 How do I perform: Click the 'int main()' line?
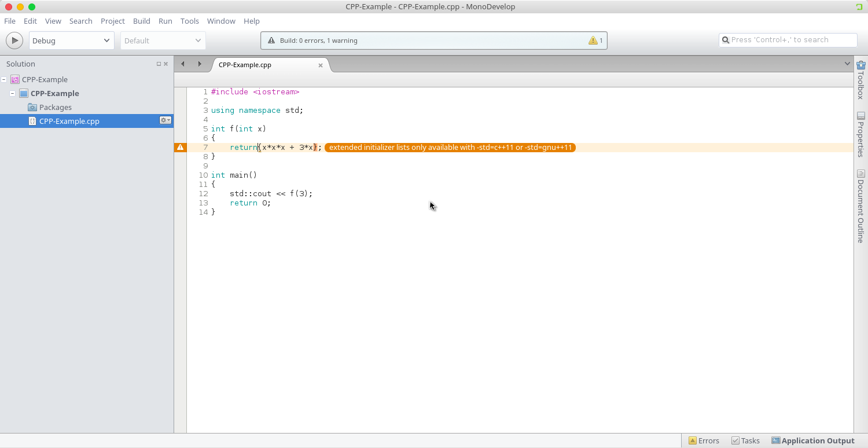(234, 175)
